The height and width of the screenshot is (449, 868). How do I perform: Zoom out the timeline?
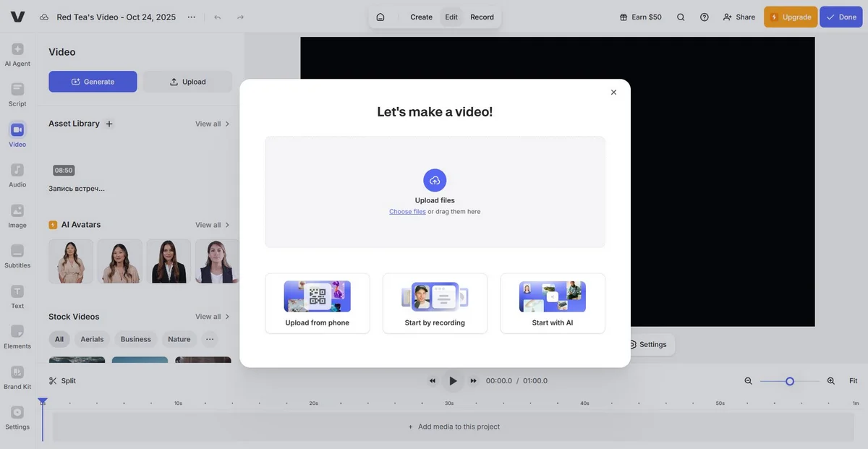[748, 380]
